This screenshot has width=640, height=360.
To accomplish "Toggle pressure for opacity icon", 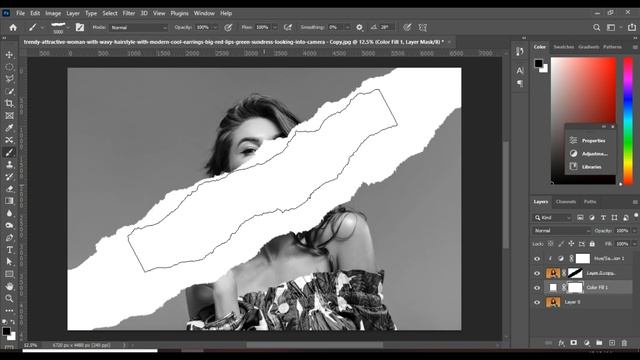I will coord(228,27).
